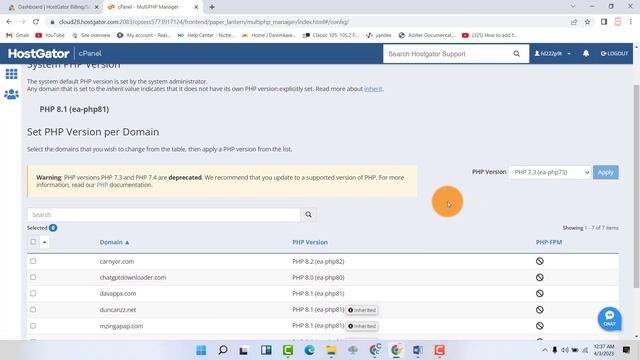This screenshot has width=640, height=360.
Task: Follow the inherit link
Action: [373, 89]
